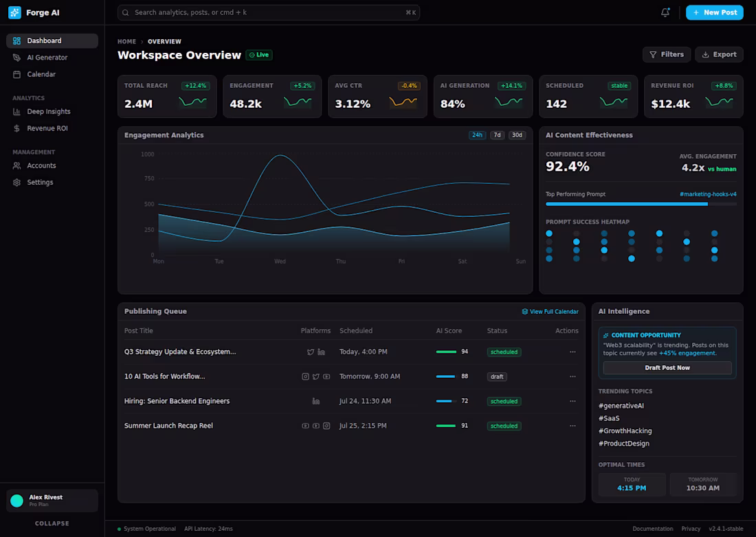Open the Settings gear in the sidebar
Viewport: 756px width, 537px height.
15,182
